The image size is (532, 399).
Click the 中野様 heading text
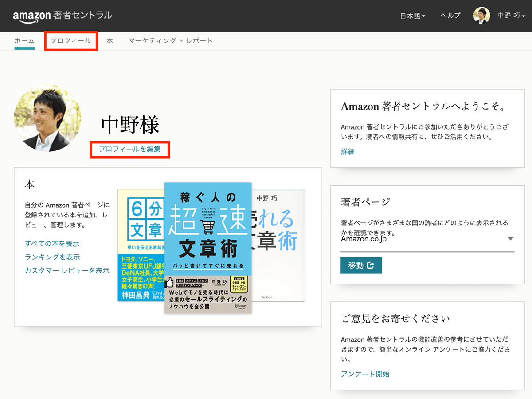point(130,126)
